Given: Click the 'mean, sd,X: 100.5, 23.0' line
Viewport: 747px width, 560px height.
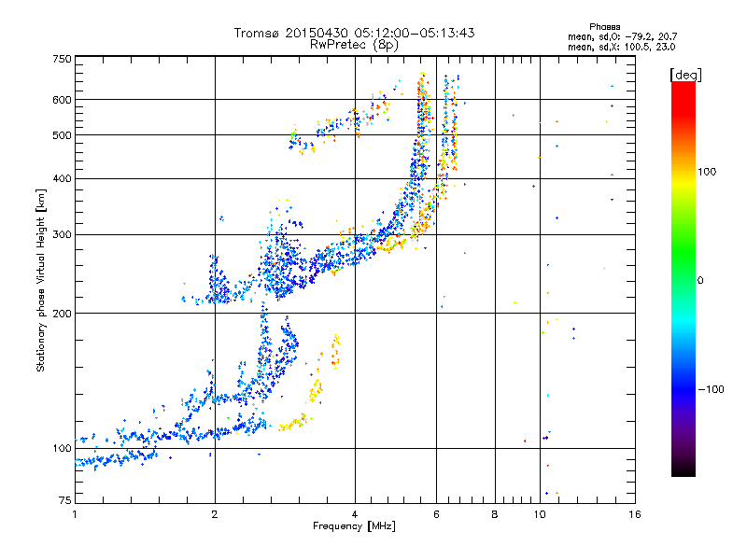Looking at the screenshot, I should [x=621, y=47].
